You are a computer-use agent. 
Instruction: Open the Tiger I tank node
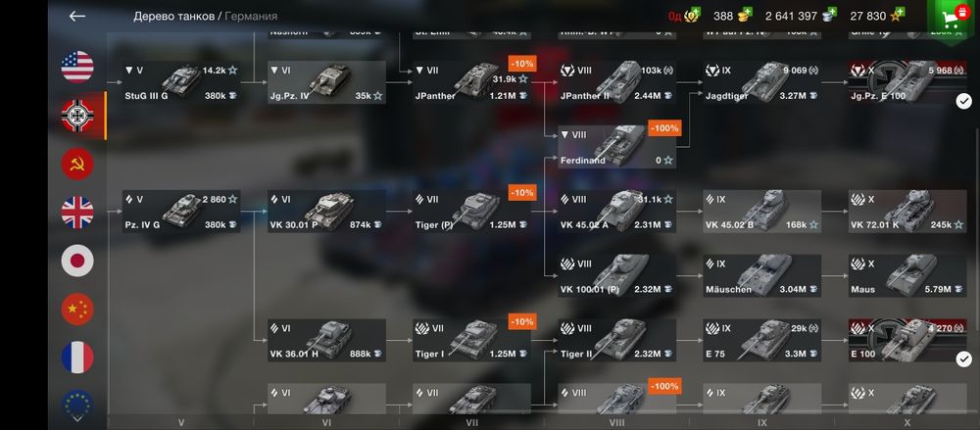pos(472,341)
